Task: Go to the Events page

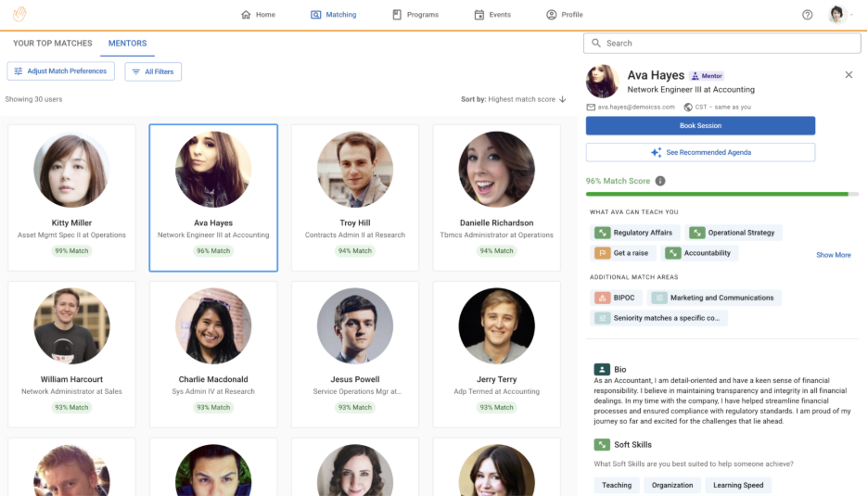Action: pyautogui.click(x=492, y=15)
